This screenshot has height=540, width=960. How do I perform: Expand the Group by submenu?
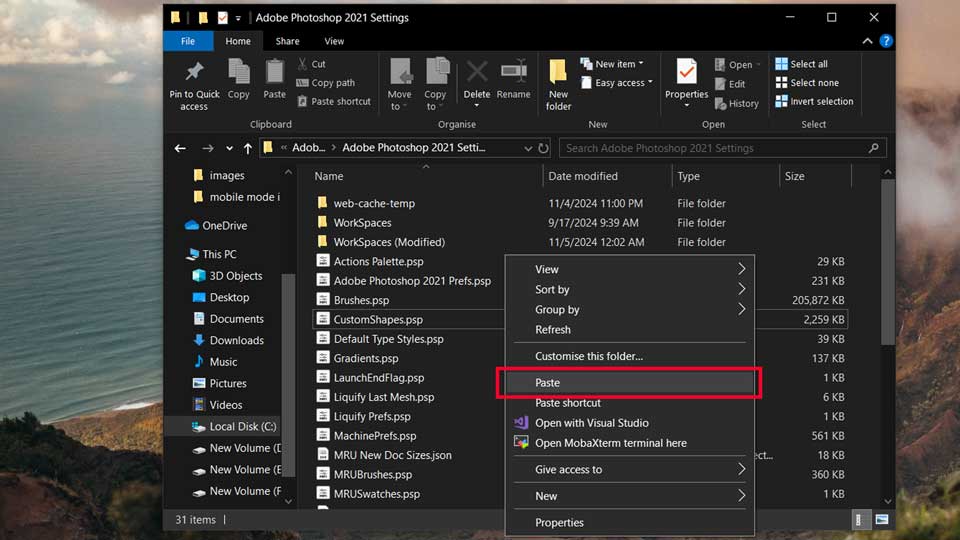pos(741,309)
